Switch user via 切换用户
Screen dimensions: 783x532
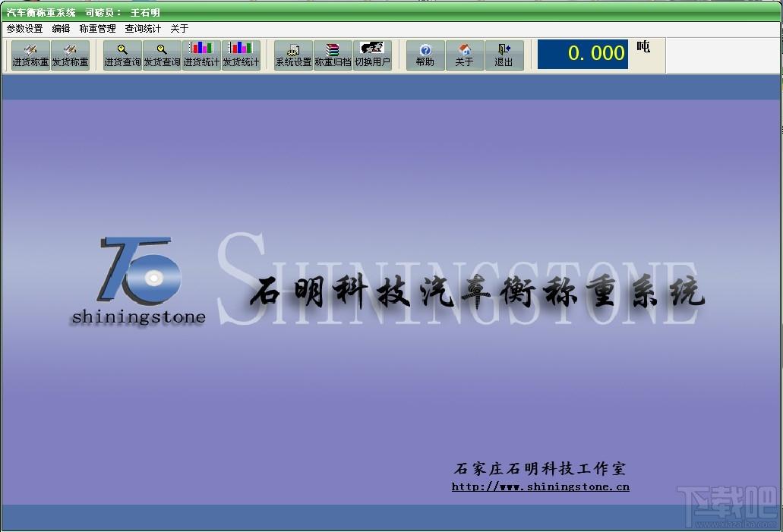[372, 55]
